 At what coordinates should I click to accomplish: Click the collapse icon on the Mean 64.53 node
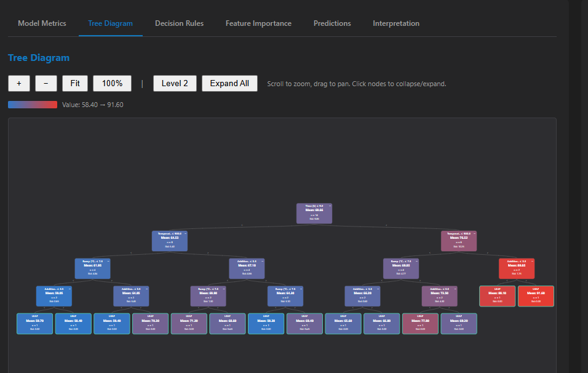185,234
